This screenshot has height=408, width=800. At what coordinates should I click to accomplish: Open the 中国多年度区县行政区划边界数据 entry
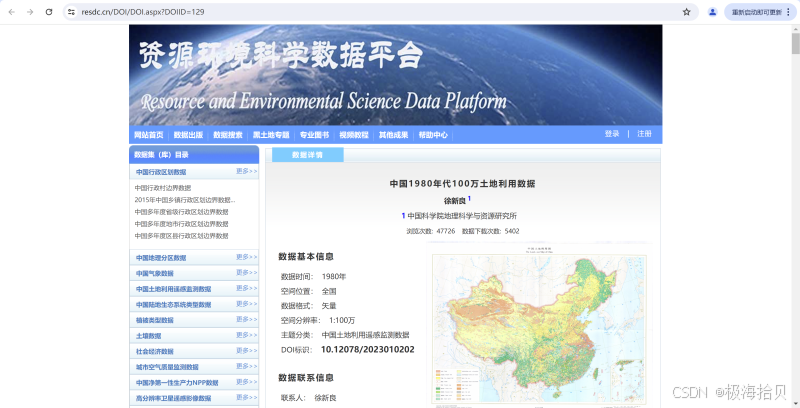(181, 236)
